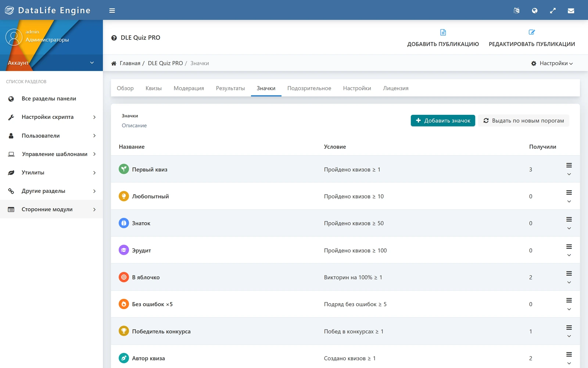Screen dimensions: 588x368
Task: Switch to the Обзор tab
Action: pos(125,88)
